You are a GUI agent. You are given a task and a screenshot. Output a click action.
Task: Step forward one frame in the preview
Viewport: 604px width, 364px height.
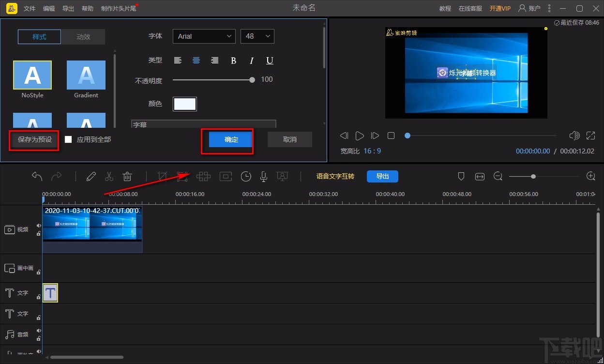click(x=375, y=136)
